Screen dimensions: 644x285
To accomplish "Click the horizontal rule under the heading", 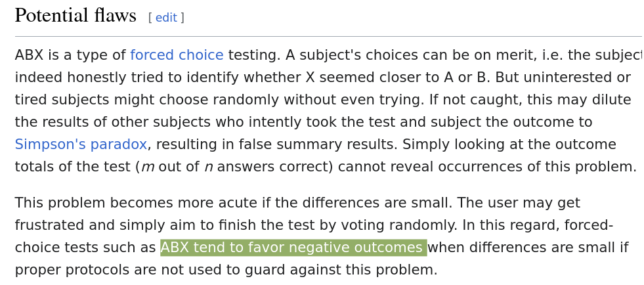I will coord(329,37).
